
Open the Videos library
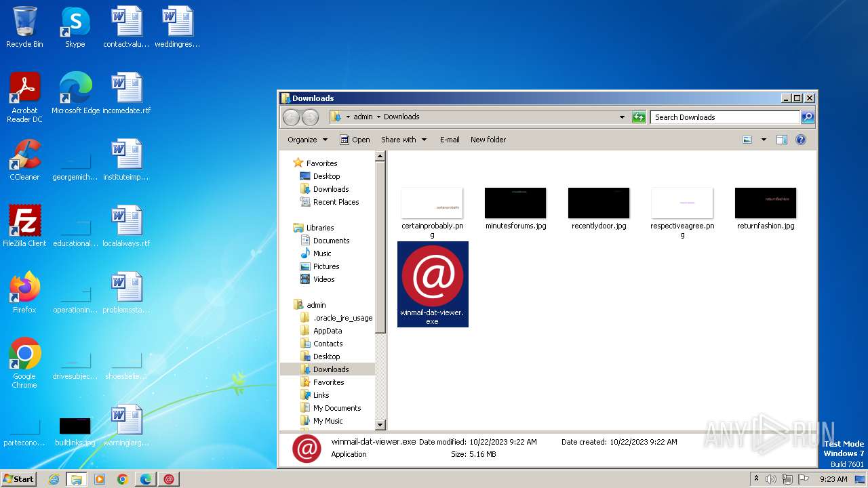point(324,279)
